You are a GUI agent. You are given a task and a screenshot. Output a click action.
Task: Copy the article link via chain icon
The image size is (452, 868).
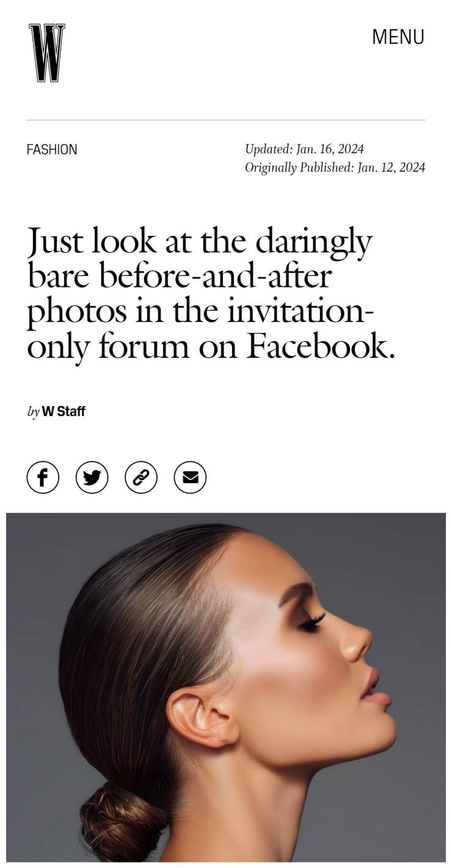pos(141,477)
